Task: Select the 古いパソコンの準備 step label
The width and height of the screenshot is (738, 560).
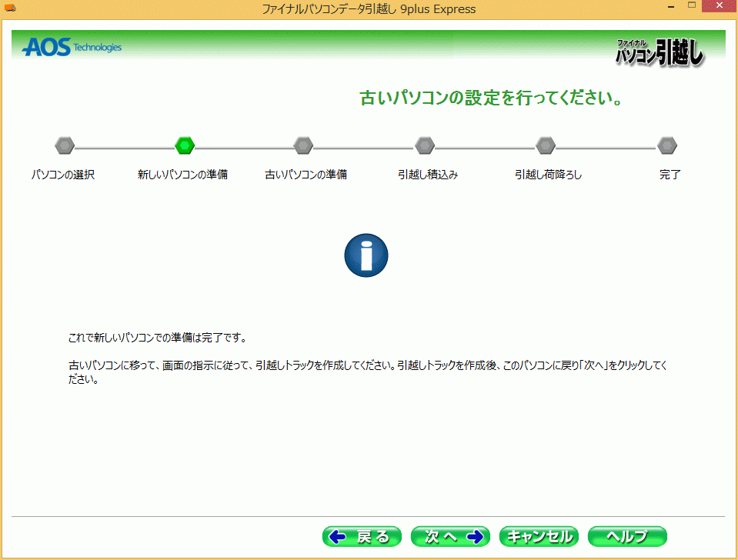Action: coord(306,175)
